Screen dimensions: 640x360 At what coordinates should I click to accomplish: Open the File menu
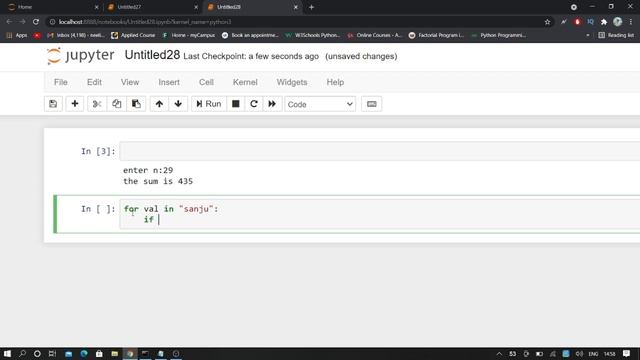click(61, 82)
